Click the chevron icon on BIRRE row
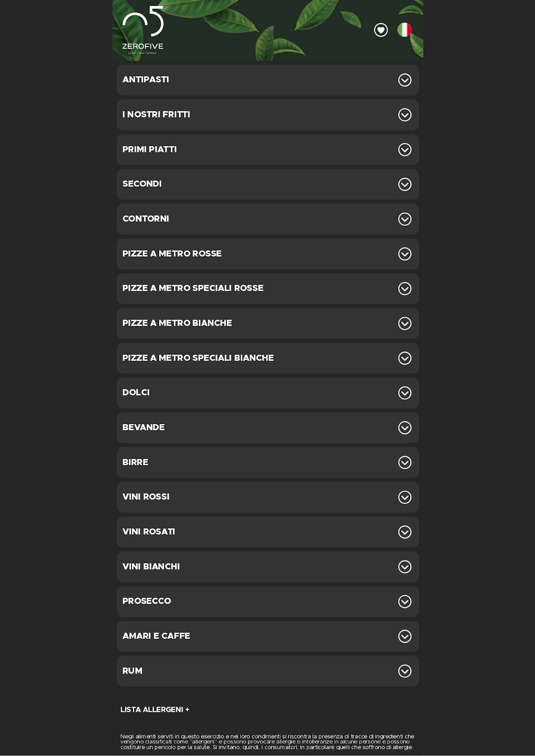The width and height of the screenshot is (535, 756). 404,462
